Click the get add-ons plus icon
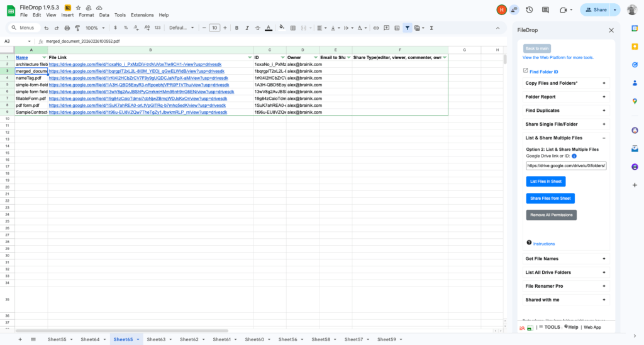The height and width of the screenshot is (345, 644). (635, 185)
